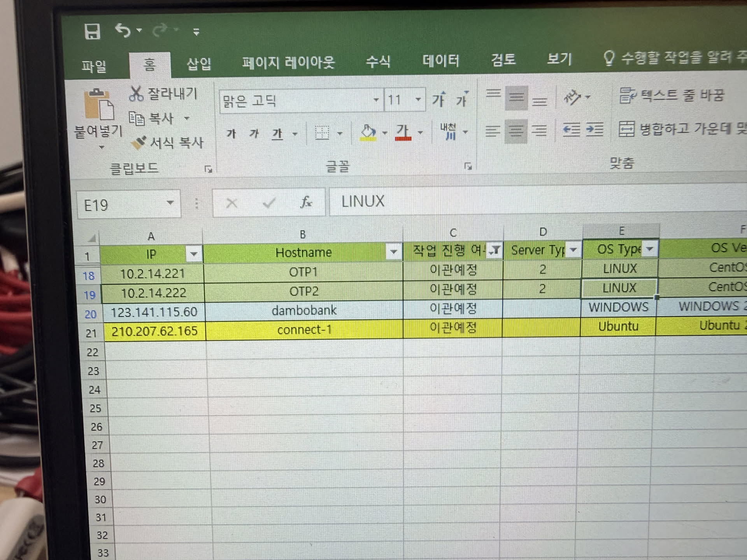Toggle underline text formatting
This screenshot has width=747, height=560.
277,134
